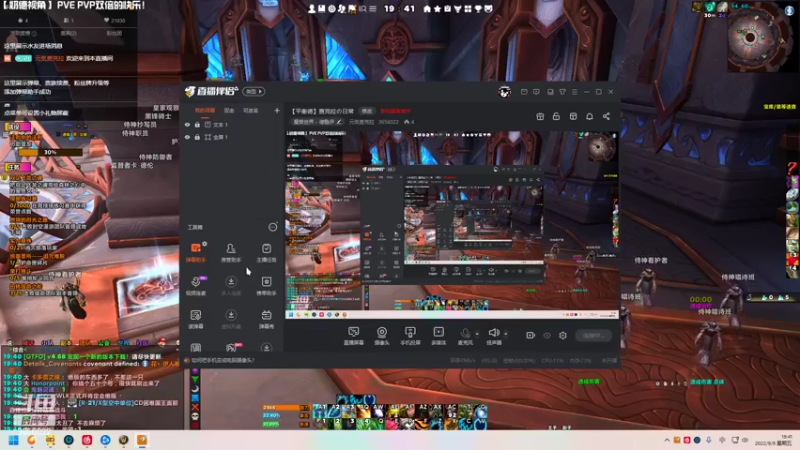This screenshot has height=450, width=800.
Task: Click the 修改 edit title button
Action: pos(367,111)
